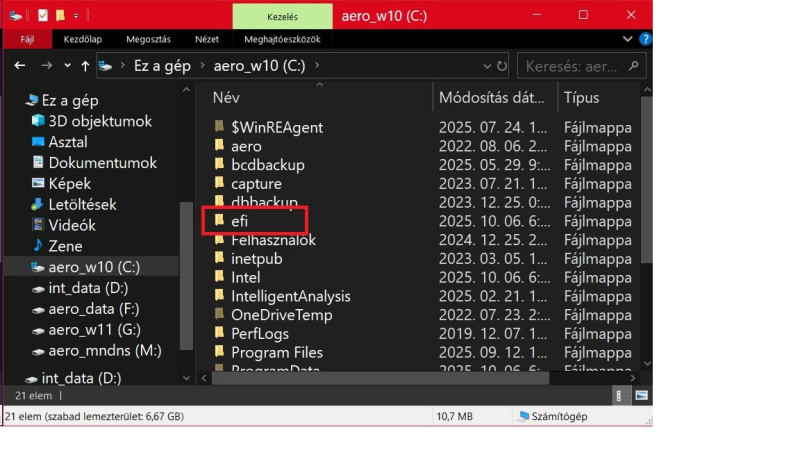Image resolution: width=800 pixels, height=450 pixels.
Task: Refresh the folder with the refresh icon
Action: (502, 66)
